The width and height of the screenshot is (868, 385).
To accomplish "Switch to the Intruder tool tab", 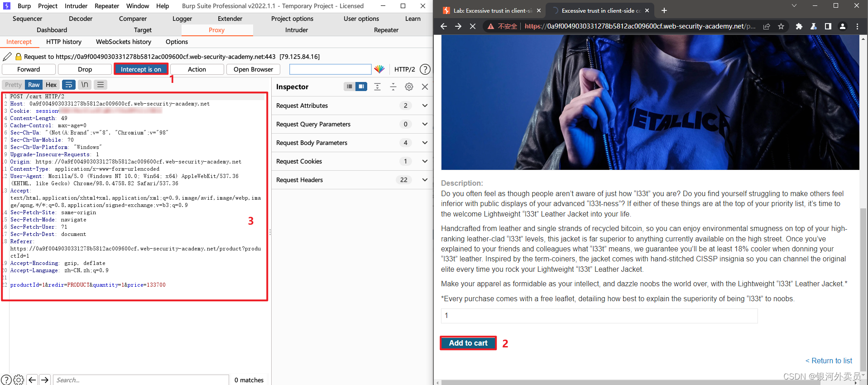I will coord(297,30).
